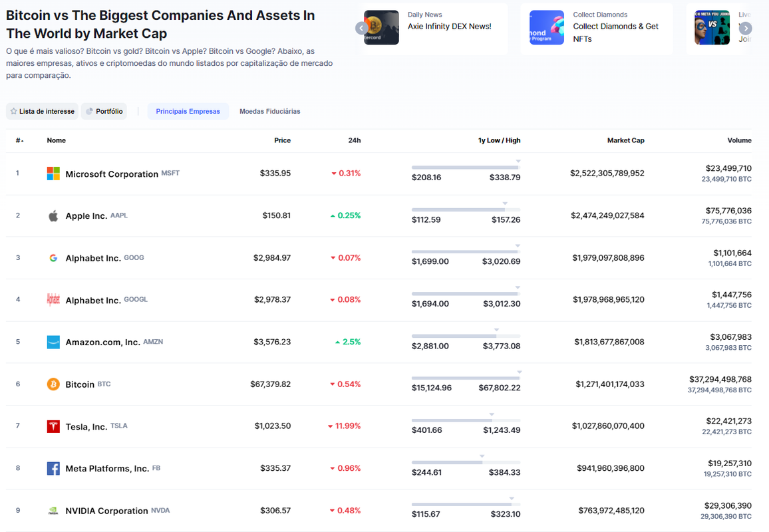Click the Google logo in the GOOG row
Screen dimensions: 769x532
point(53,258)
